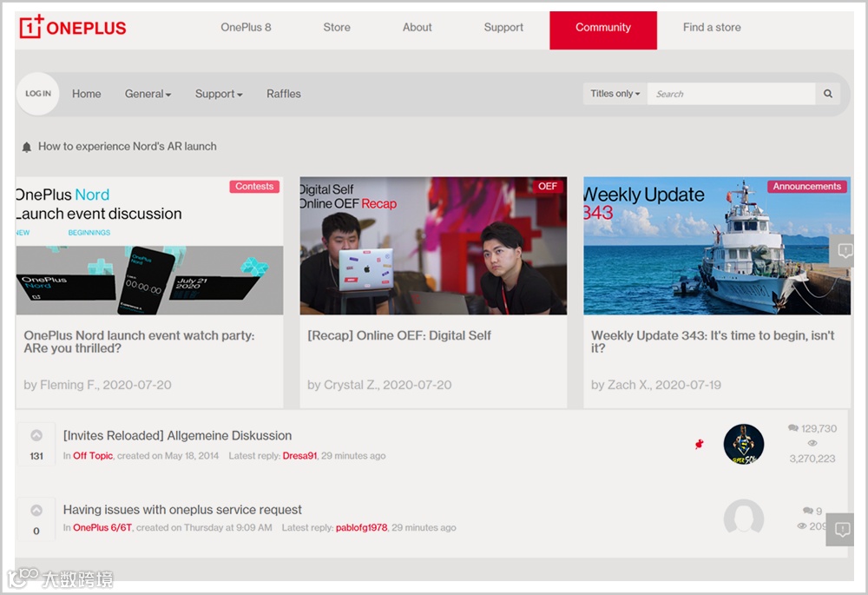Click 'by Crystal Z., 2020-07-20' text
Image resolution: width=868 pixels, height=595 pixels.
[x=379, y=385]
